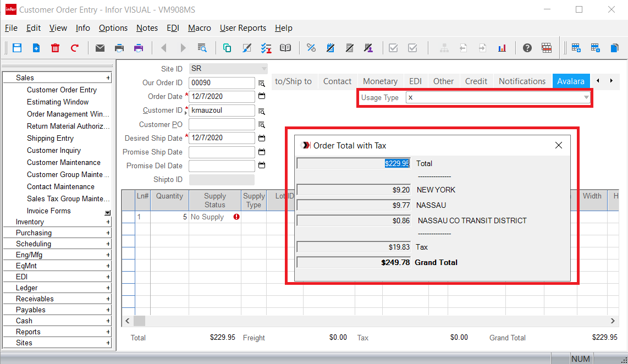Click the percent discount icon

tap(311, 48)
